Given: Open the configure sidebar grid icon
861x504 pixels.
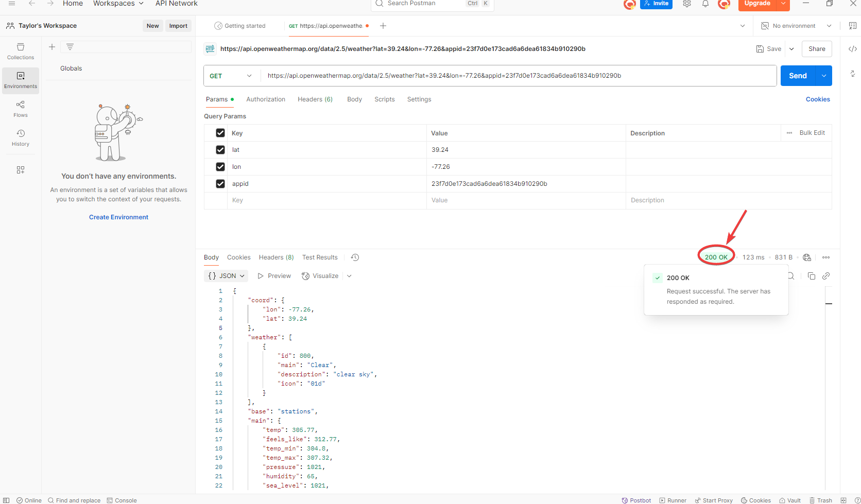Looking at the screenshot, I should tap(21, 170).
